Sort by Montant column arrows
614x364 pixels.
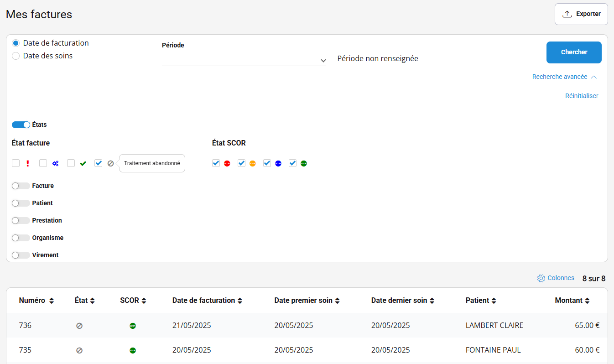click(x=587, y=301)
